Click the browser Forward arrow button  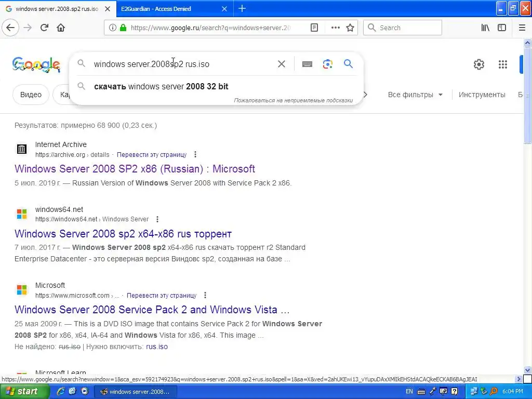click(28, 28)
